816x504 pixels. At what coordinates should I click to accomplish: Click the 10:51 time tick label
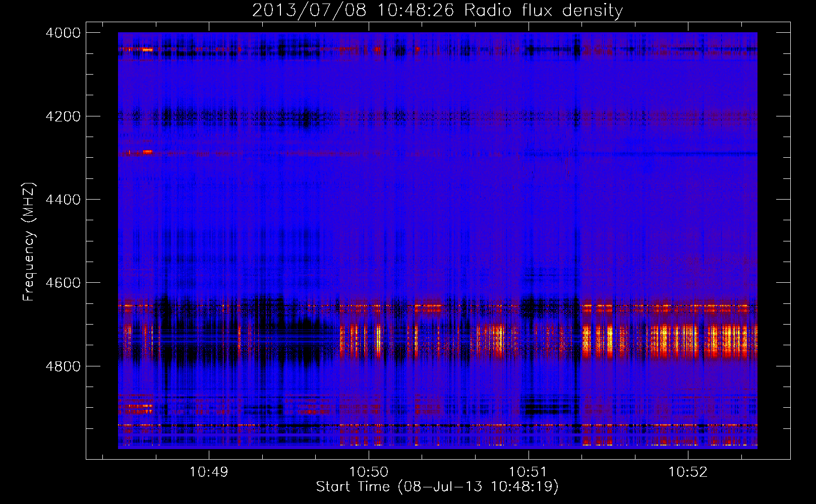pyautogui.click(x=528, y=472)
